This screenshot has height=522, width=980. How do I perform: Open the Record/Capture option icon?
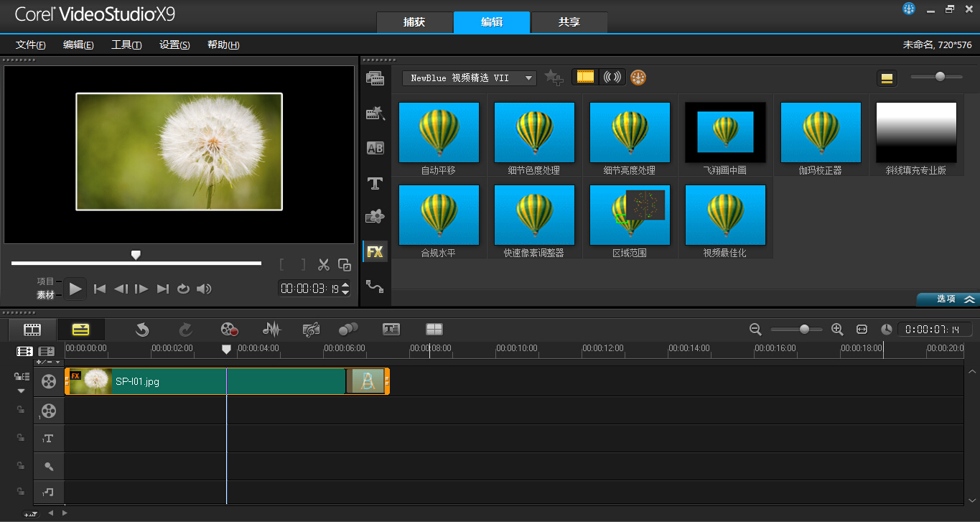(229, 330)
